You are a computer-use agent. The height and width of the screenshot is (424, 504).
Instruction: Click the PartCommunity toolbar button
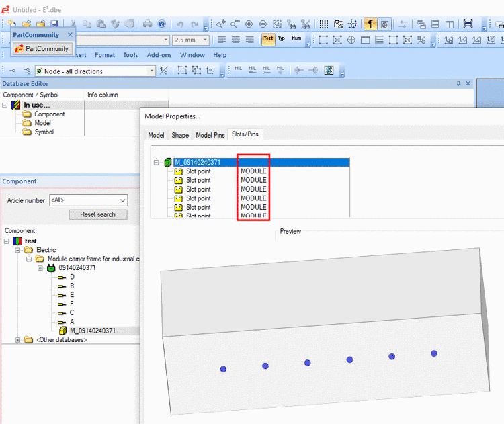tap(42, 49)
